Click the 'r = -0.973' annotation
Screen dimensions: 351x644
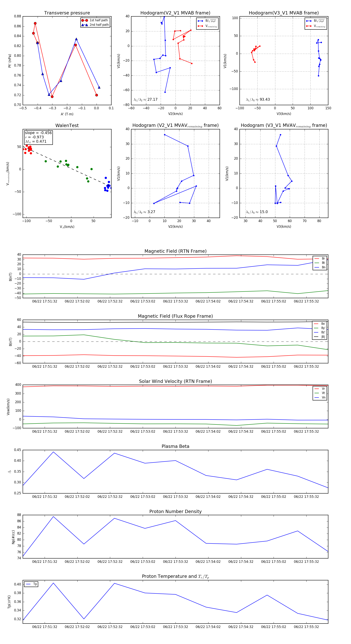[x=35, y=137]
